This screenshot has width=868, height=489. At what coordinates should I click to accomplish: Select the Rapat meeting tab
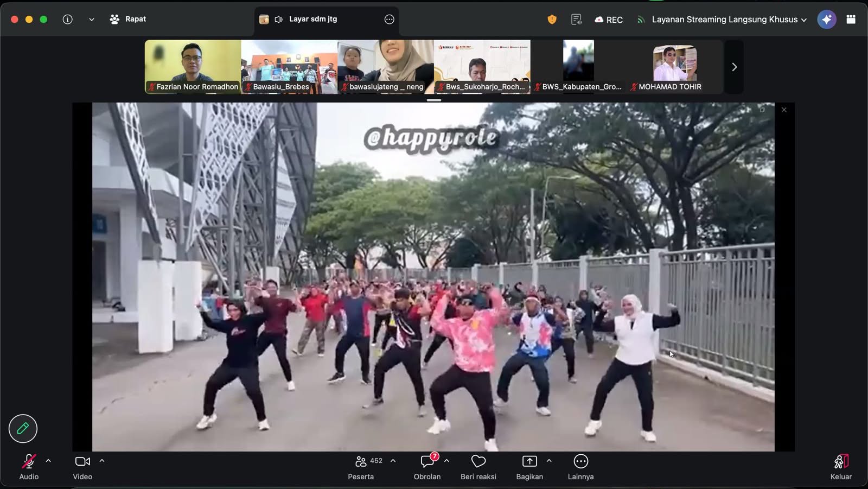(128, 19)
